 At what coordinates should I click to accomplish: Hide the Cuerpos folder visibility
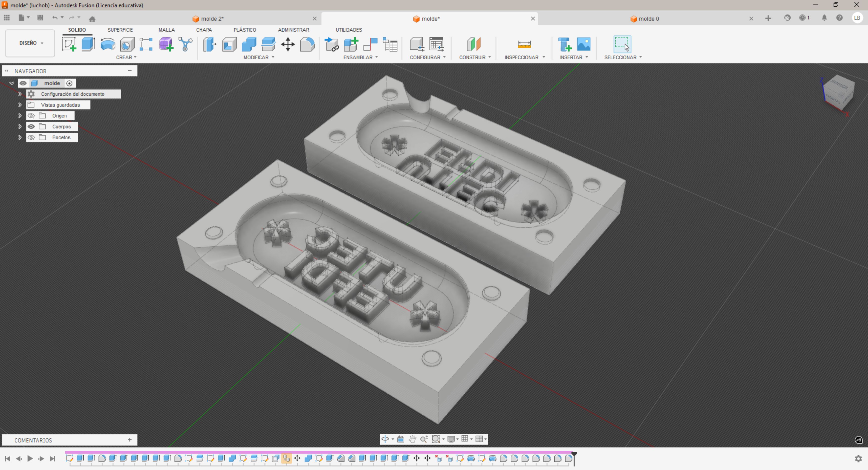31,127
